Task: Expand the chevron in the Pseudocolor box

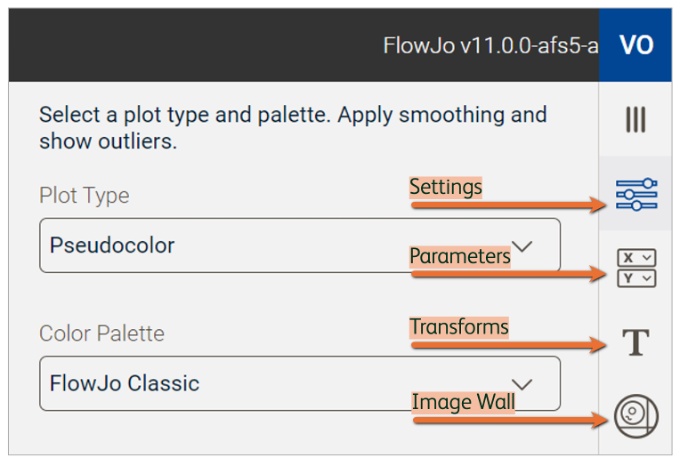Action: point(522,246)
